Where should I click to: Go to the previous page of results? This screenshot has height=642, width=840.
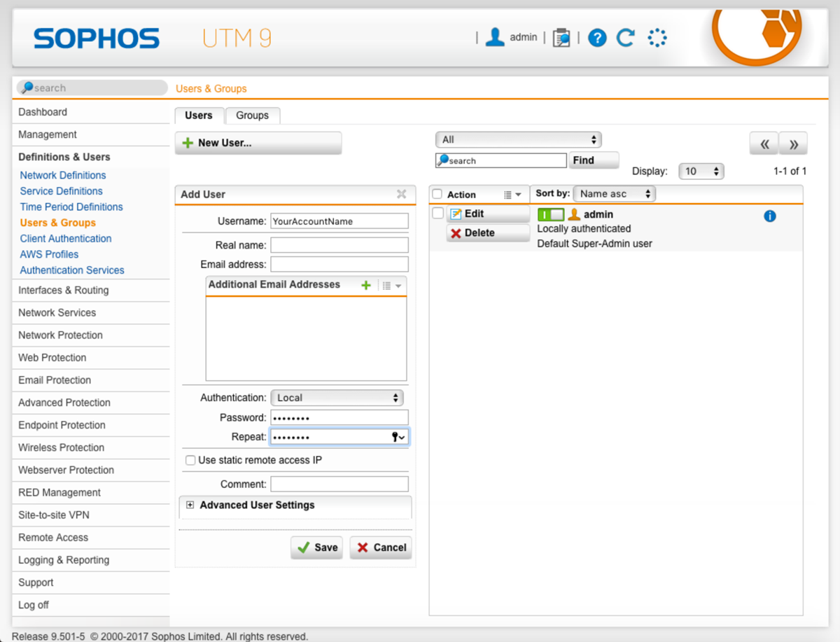point(764,144)
